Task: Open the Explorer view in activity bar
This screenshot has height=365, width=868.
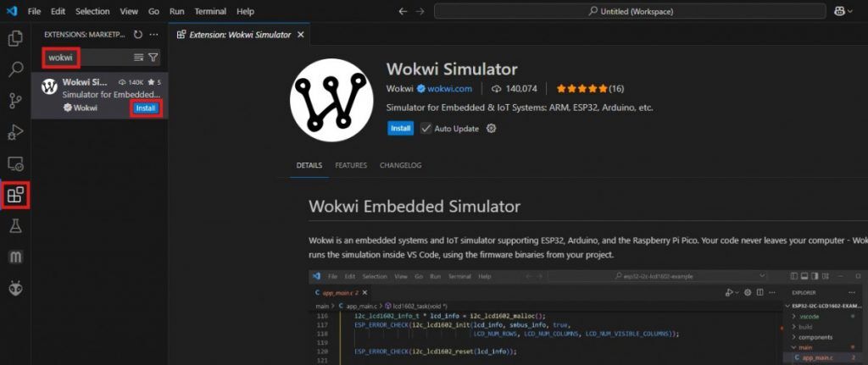Action: (15, 38)
